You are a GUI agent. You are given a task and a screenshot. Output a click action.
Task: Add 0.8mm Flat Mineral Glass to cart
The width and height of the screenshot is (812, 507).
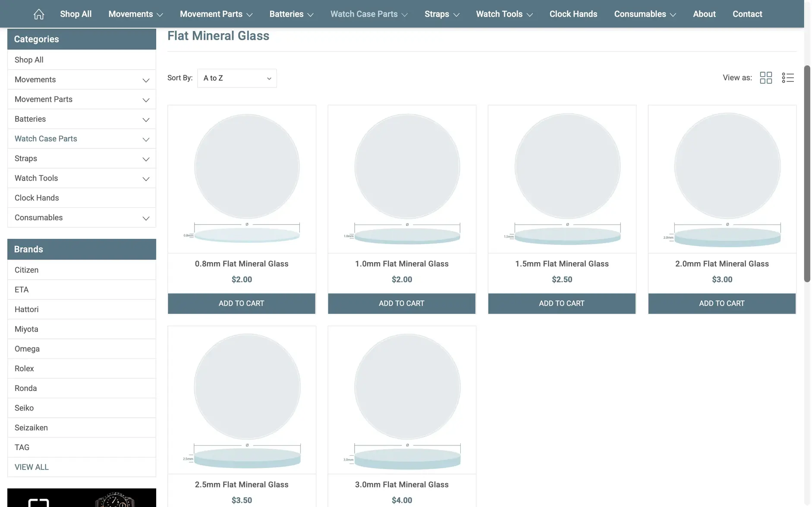241,303
